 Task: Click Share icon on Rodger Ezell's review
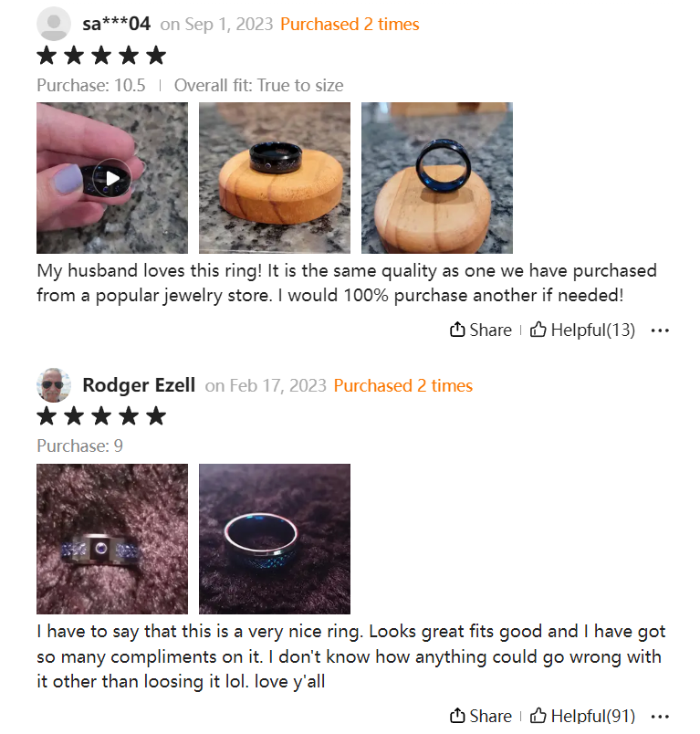(457, 716)
